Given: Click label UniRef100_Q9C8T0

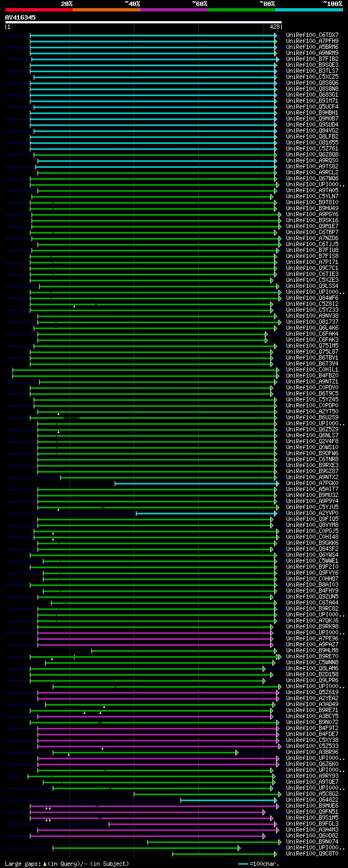Looking at the screenshot, I should [x=312, y=854].
